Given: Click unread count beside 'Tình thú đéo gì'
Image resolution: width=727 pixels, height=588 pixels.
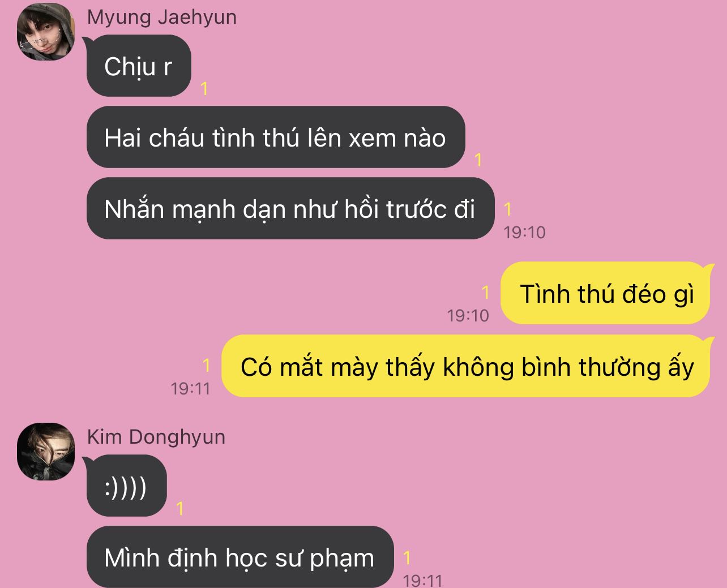Looking at the screenshot, I should (485, 293).
